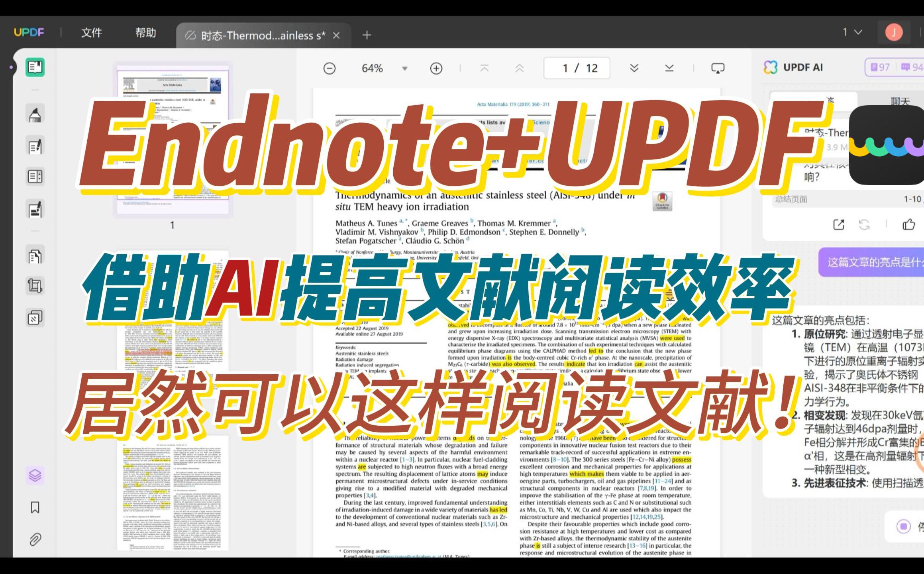Open the Fill and Sign form tool
The width and height of the screenshot is (924, 574).
[35, 210]
